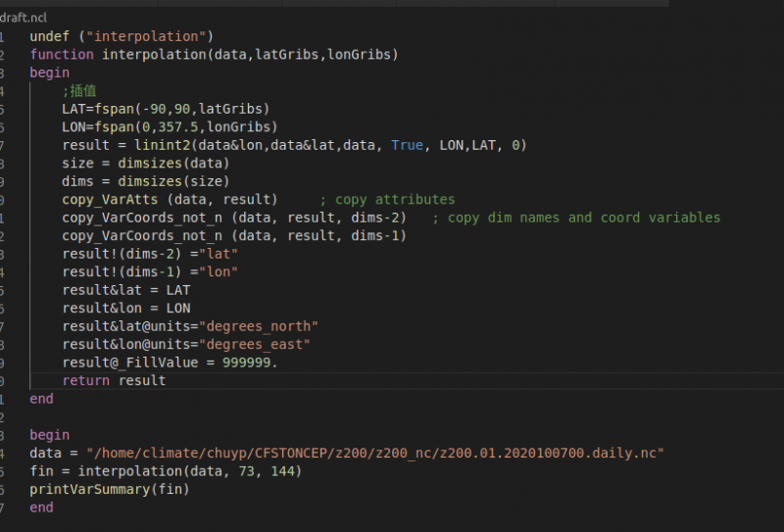Screen dimensions: 784x532
Task: Click the z200 daily .nc file path string
Action: [x=375, y=453]
